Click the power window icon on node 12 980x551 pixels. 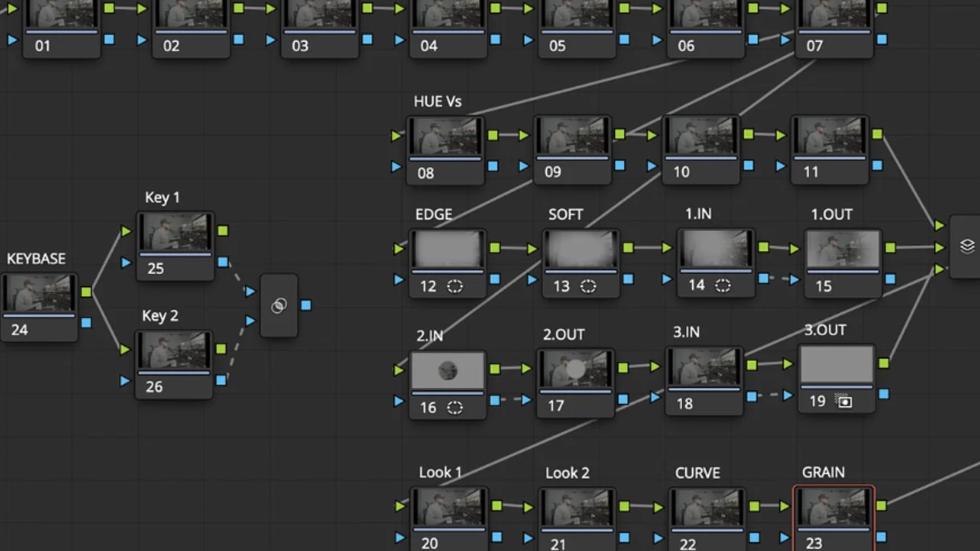coord(455,287)
